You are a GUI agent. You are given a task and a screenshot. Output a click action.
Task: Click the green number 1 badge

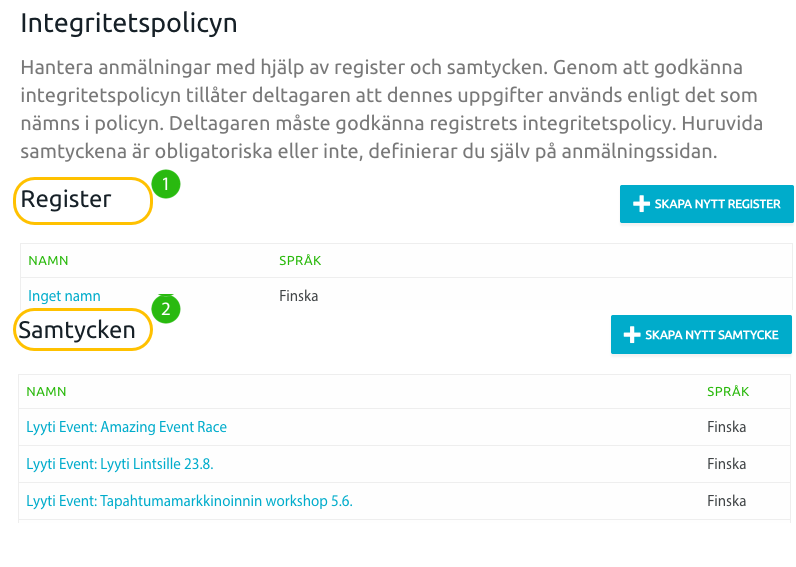coord(166,183)
